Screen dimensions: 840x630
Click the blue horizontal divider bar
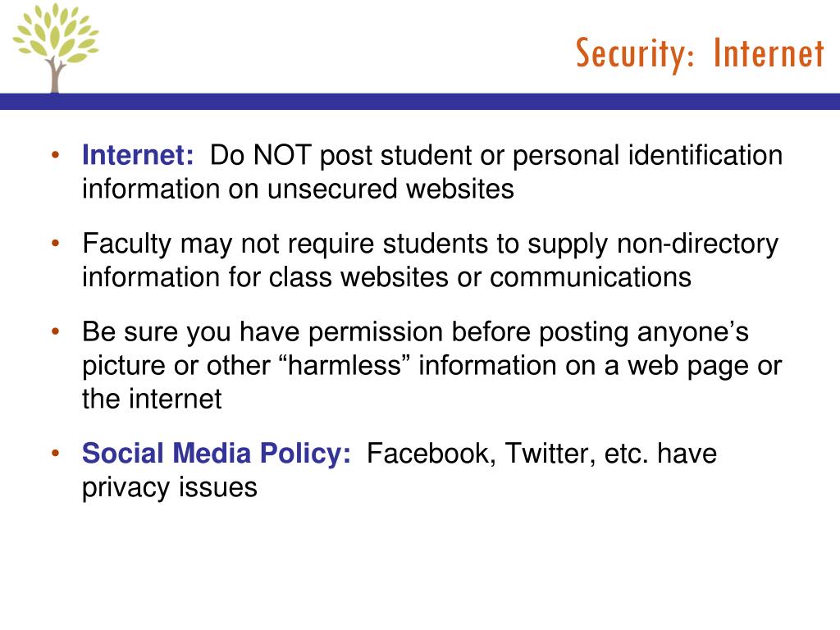point(420,101)
